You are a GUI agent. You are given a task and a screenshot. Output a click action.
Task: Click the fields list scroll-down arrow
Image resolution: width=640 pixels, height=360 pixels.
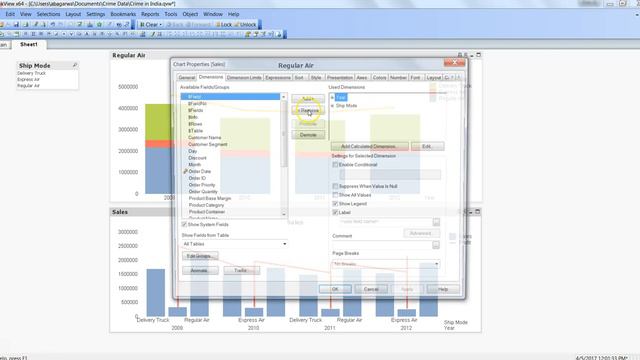284,213
